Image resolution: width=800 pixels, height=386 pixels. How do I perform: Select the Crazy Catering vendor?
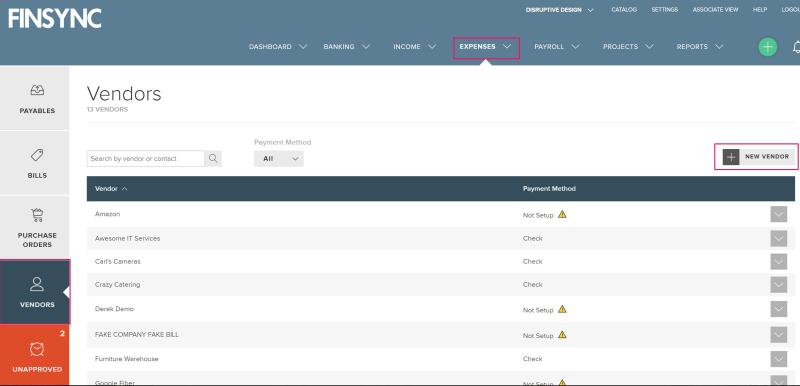coord(117,285)
